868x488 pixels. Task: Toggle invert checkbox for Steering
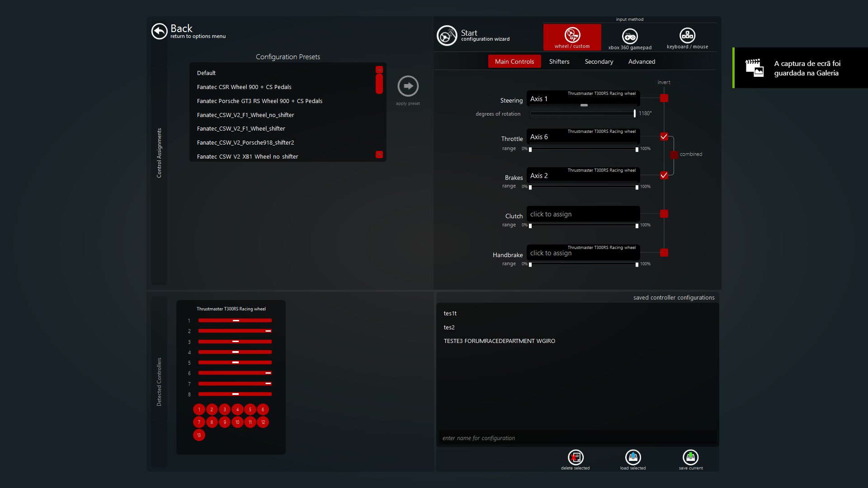664,98
